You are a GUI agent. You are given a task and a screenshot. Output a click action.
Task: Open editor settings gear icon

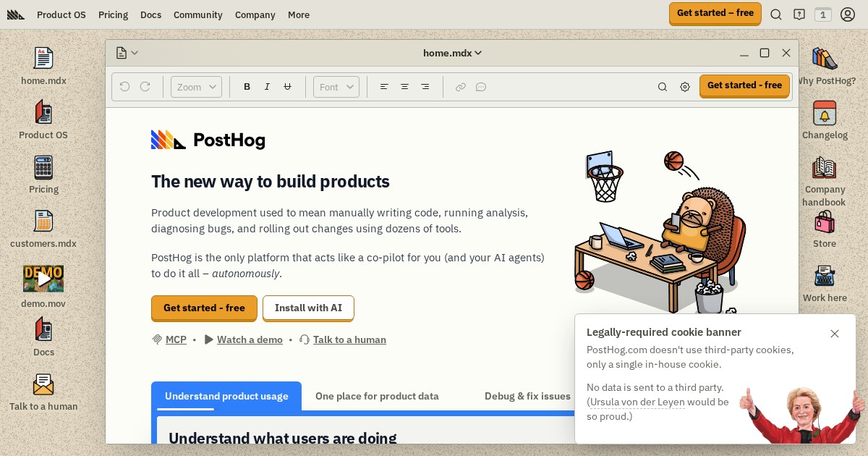coord(685,87)
